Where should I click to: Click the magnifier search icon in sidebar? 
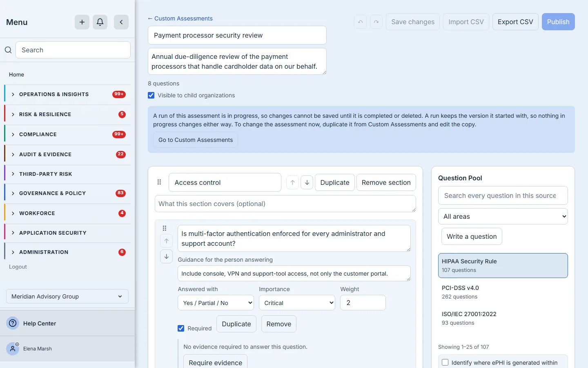click(8, 50)
